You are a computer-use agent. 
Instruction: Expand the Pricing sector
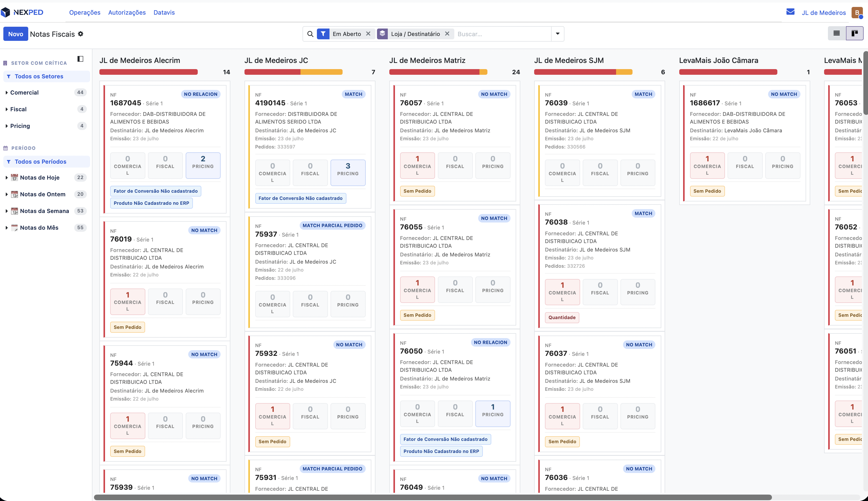tap(6, 126)
